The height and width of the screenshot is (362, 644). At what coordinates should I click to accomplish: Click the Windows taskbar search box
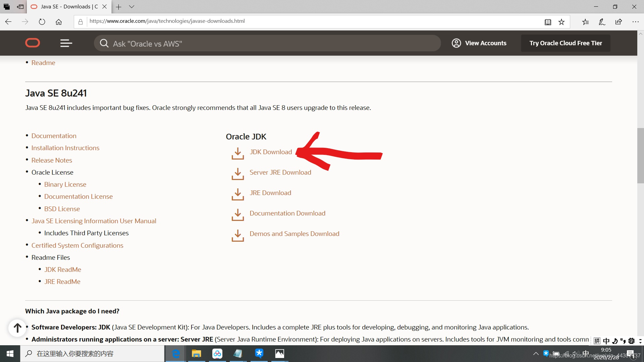(93, 354)
